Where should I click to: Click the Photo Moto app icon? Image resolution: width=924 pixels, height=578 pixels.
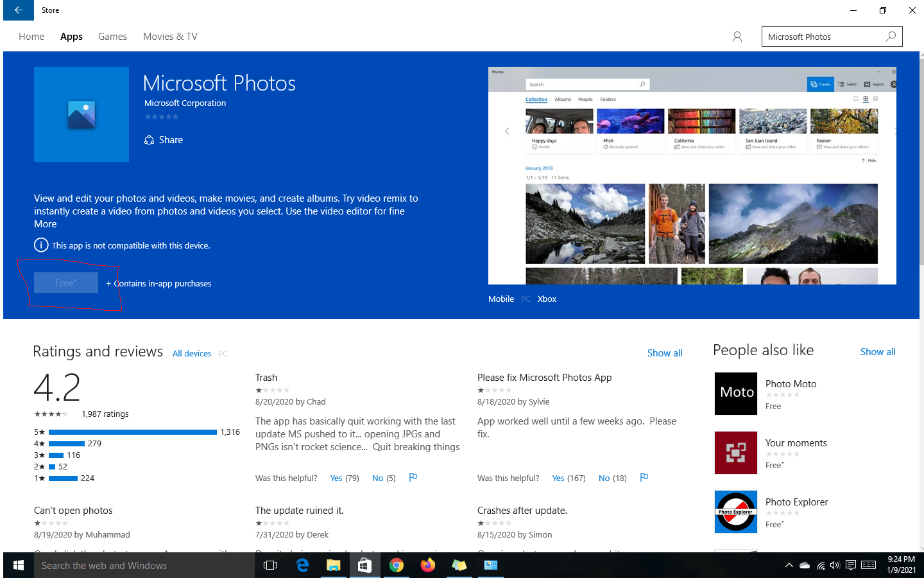point(736,394)
